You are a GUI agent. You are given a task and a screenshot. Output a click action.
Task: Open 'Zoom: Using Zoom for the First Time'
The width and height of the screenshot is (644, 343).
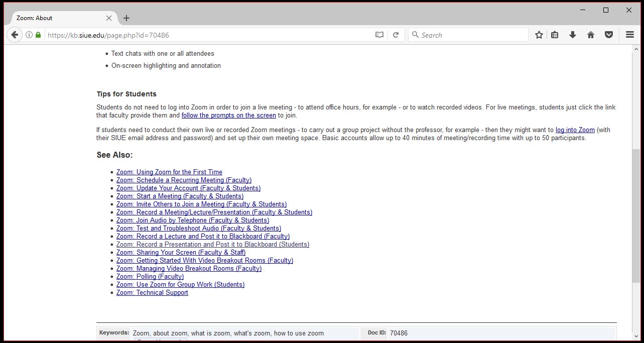[x=169, y=172]
